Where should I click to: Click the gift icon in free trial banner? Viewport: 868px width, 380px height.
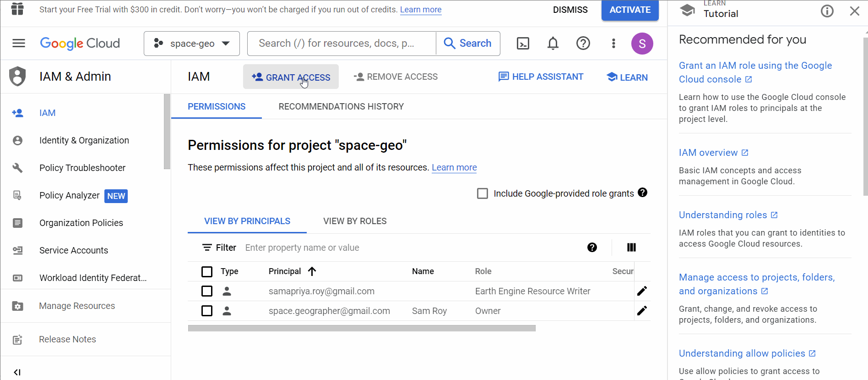pos(17,9)
